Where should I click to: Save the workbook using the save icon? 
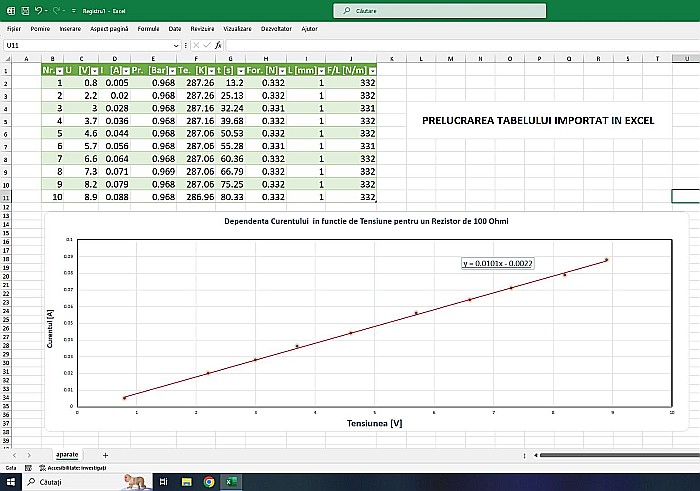[25, 11]
